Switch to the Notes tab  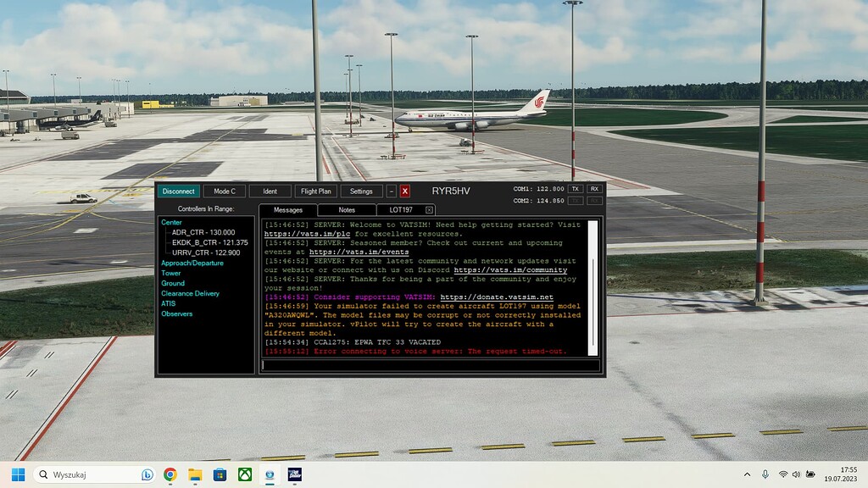tap(346, 209)
